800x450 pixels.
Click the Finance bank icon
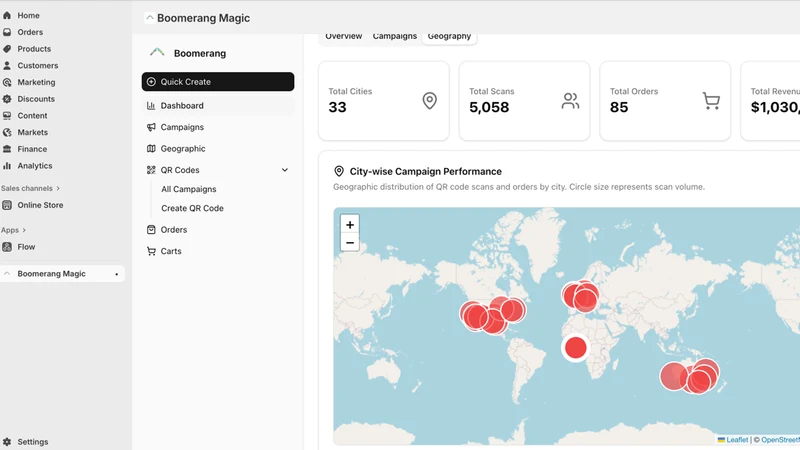pyautogui.click(x=7, y=149)
